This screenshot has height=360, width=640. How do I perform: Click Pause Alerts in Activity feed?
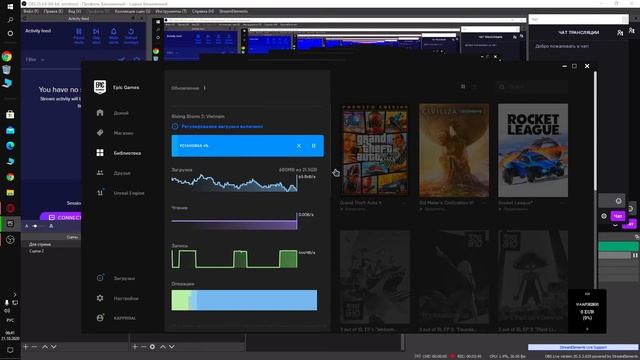tap(79, 36)
